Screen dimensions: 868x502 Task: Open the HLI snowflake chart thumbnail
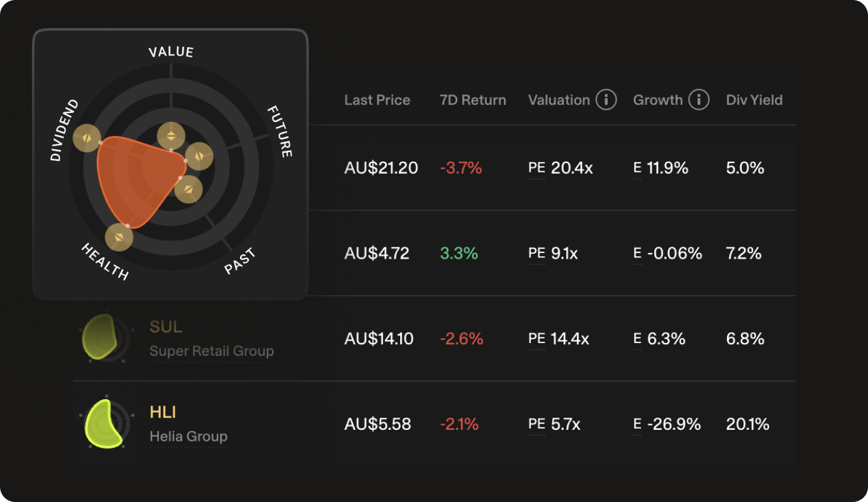point(105,423)
